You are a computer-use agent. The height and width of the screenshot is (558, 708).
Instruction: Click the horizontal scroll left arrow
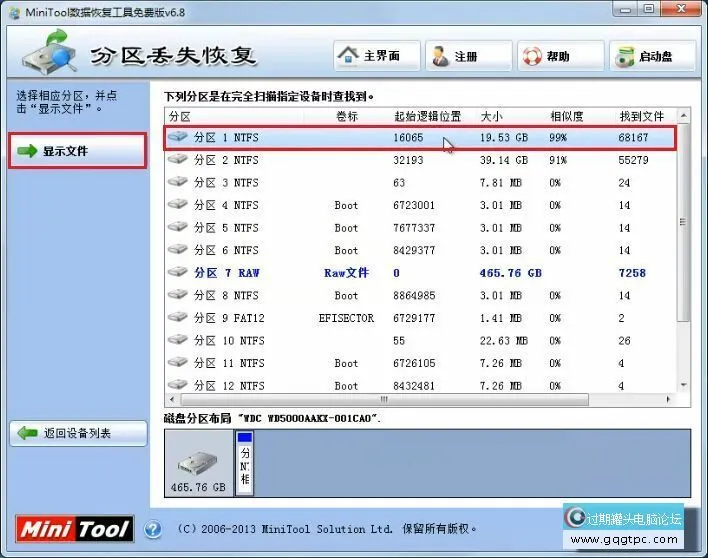click(172, 400)
